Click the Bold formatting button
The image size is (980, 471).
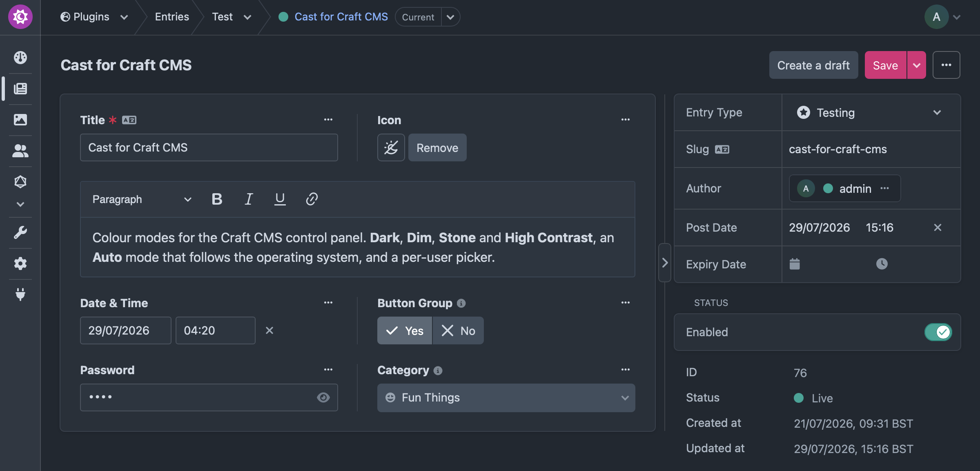(217, 199)
